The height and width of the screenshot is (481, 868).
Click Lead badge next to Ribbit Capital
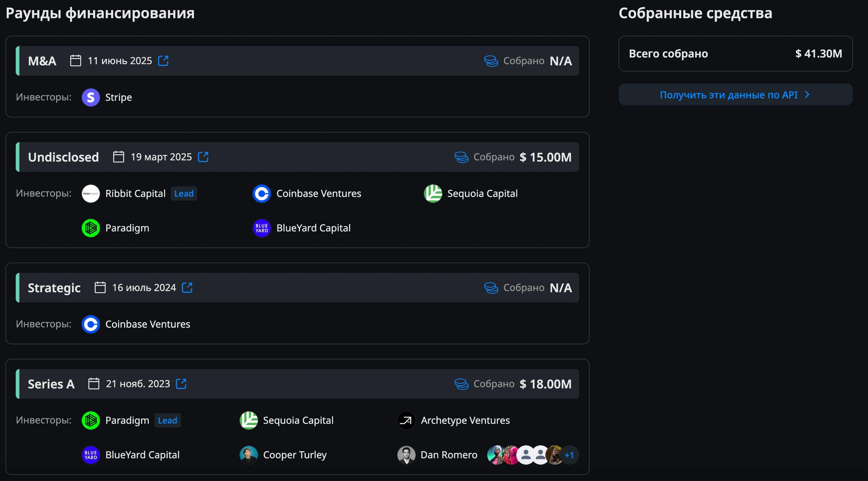pyautogui.click(x=184, y=194)
